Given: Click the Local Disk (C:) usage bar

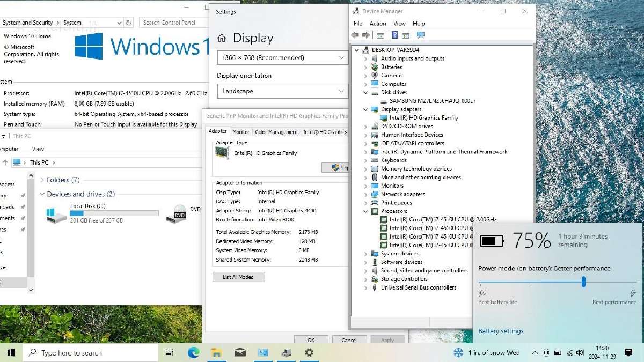Looking at the screenshot, I should coord(114,213).
